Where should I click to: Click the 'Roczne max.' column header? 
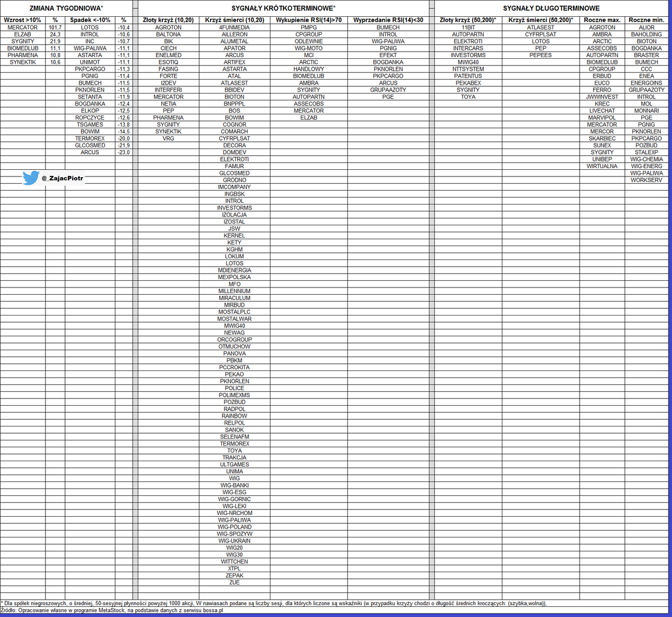point(602,20)
